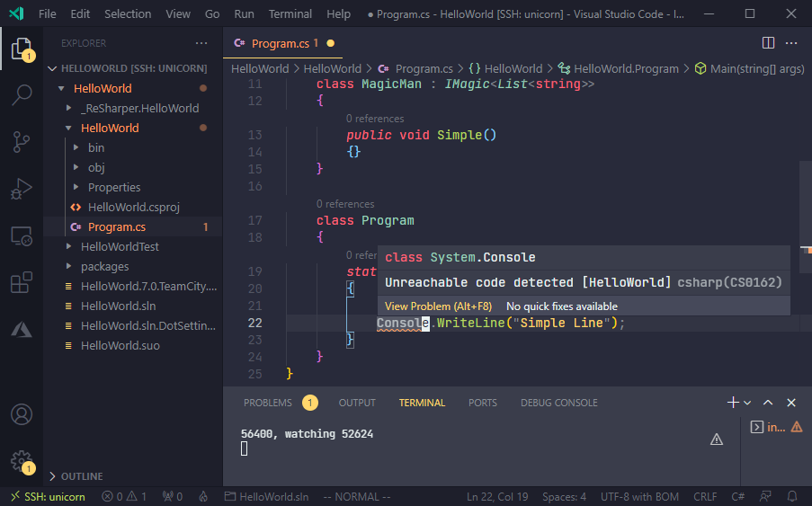
Task: Switch to the OUTPUT panel tab
Action: pyautogui.click(x=357, y=403)
